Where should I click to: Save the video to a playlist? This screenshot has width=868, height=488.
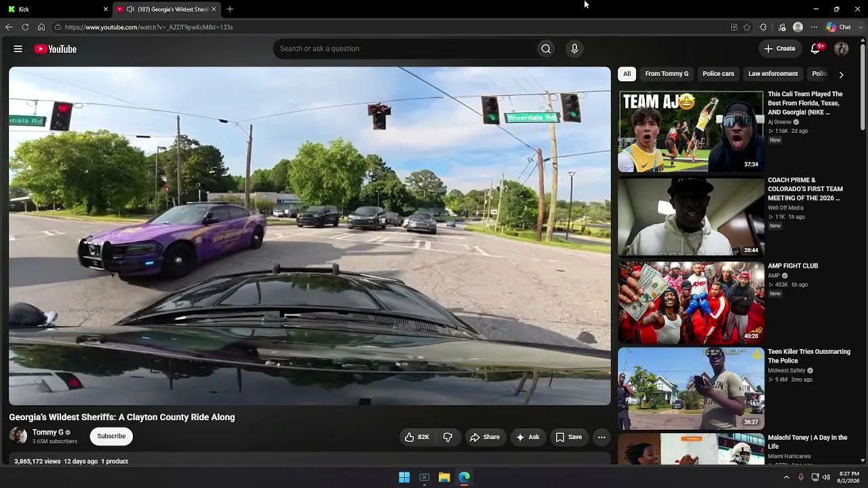coord(568,437)
